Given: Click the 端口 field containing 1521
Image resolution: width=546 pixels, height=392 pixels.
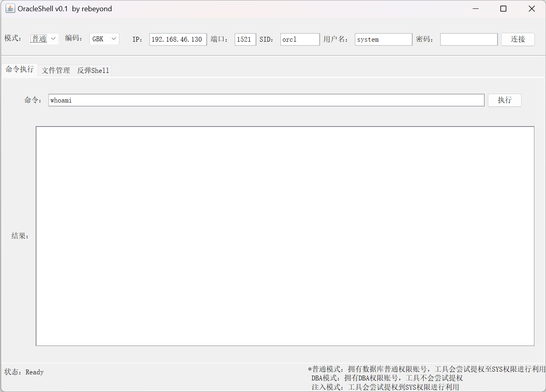Looking at the screenshot, I should click(245, 39).
